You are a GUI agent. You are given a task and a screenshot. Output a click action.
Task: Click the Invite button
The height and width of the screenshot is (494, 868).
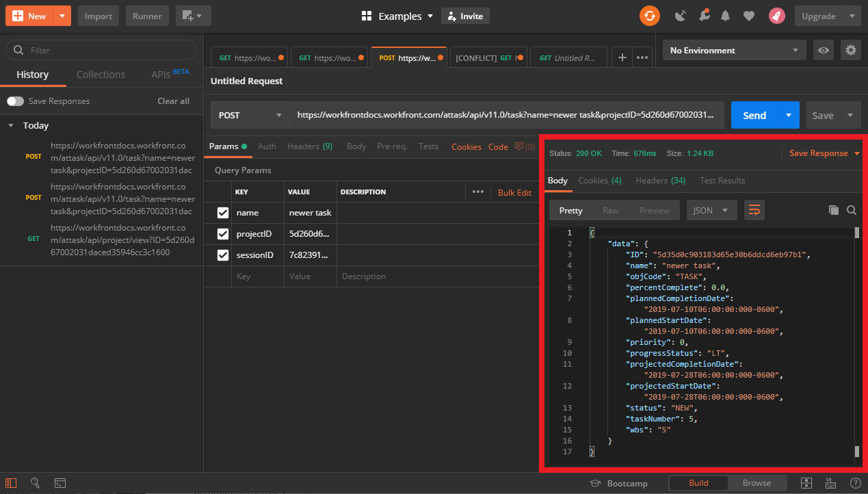tap(465, 16)
